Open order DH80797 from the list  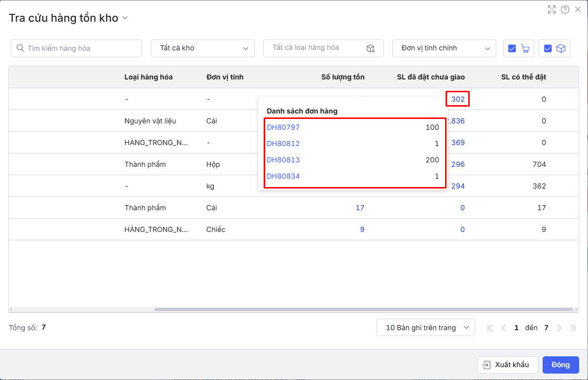click(283, 127)
